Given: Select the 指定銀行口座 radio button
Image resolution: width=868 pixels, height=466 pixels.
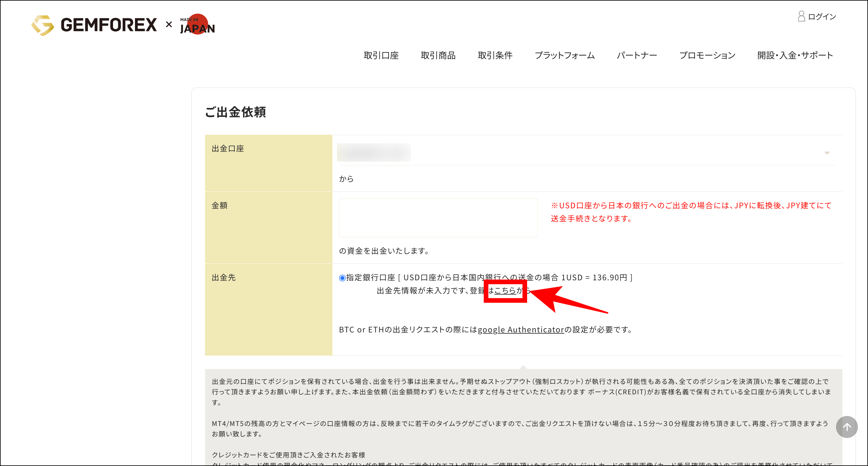Looking at the screenshot, I should [x=342, y=278].
